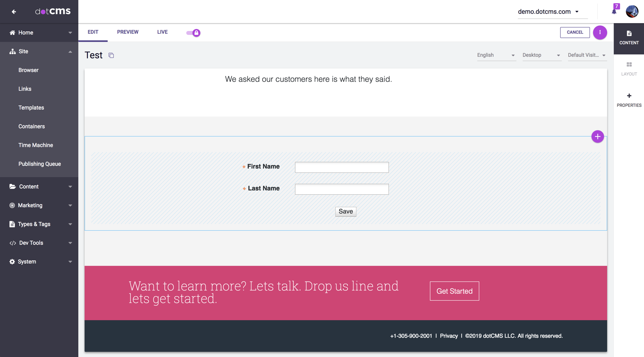Click the back arrow beside dotCMS logo
Image resolution: width=644 pixels, height=357 pixels.
tap(14, 12)
